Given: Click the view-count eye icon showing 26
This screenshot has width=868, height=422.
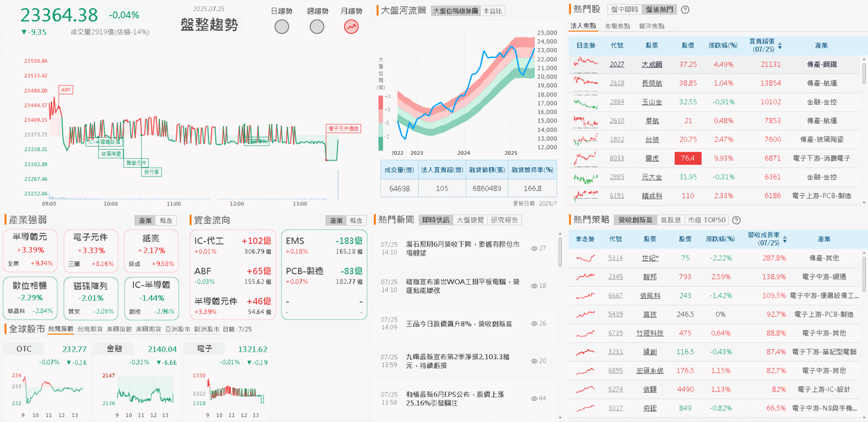Looking at the screenshot, I should click(x=534, y=324).
